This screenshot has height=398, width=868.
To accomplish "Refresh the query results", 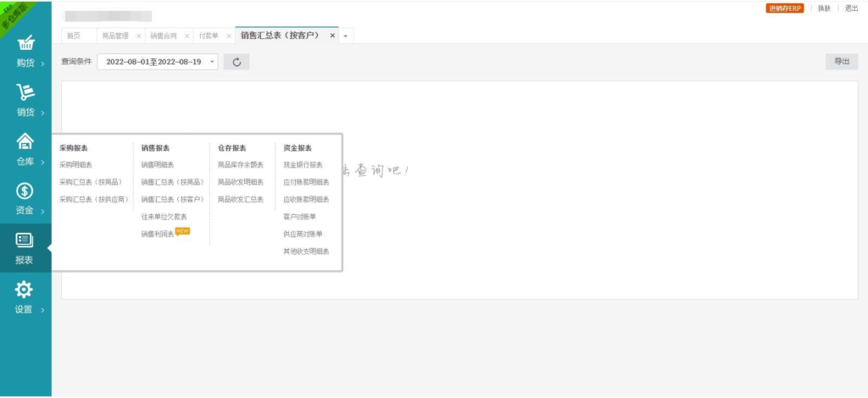I will coord(236,62).
